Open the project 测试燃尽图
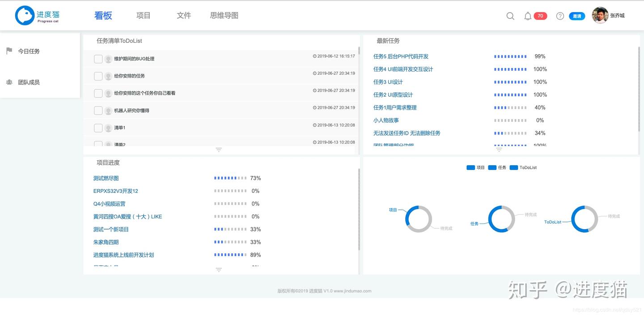Image resolution: width=644 pixels, height=316 pixels. tap(106, 178)
